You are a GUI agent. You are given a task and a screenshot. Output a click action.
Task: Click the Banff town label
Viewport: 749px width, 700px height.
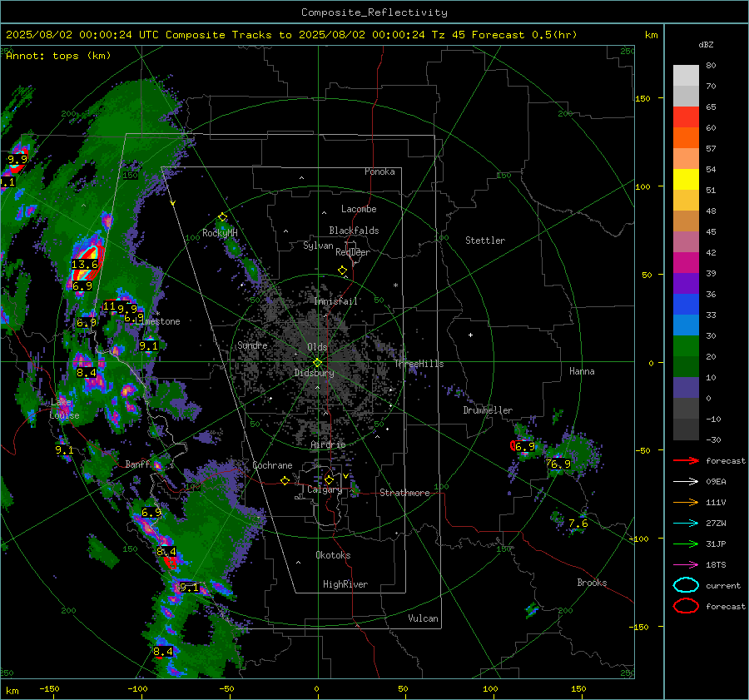(x=137, y=464)
